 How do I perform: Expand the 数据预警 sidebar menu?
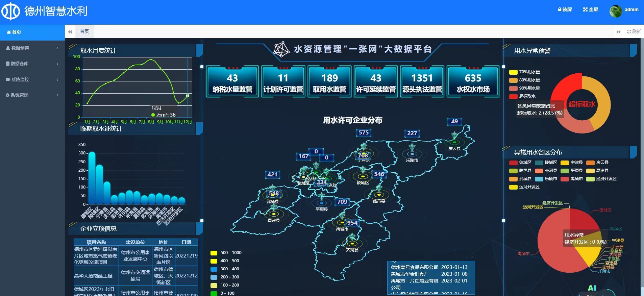click(x=32, y=48)
